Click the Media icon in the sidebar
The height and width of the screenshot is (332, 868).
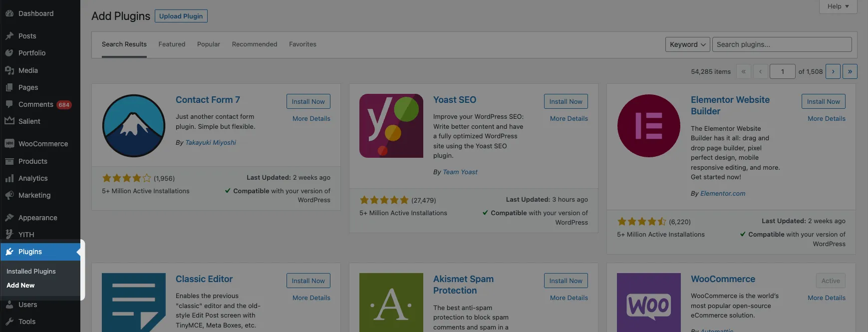click(x=9, y=70)
